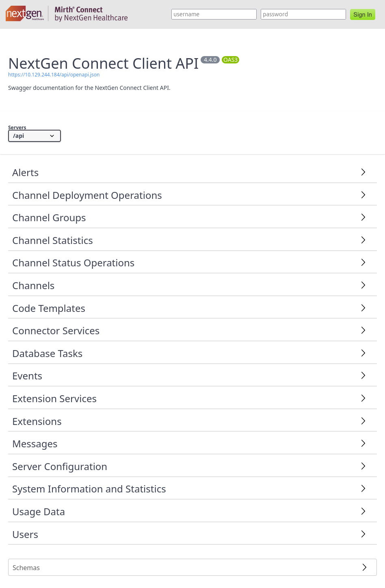Select the Messages section heading
This screenshot has height=588, width=385.
[x=35, y=444]
